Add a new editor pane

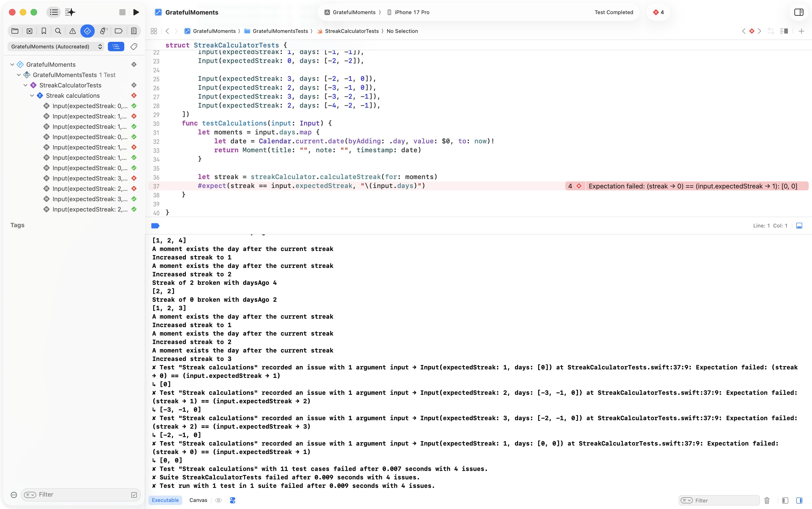pyautogui.click(x=802, y=31)
